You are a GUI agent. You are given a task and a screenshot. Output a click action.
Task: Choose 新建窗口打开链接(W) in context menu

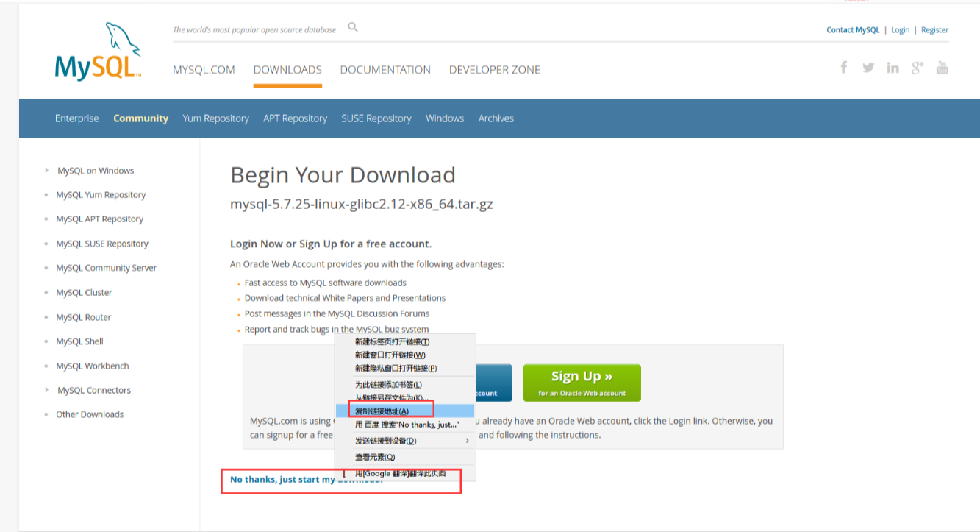(x=405, y=355)
